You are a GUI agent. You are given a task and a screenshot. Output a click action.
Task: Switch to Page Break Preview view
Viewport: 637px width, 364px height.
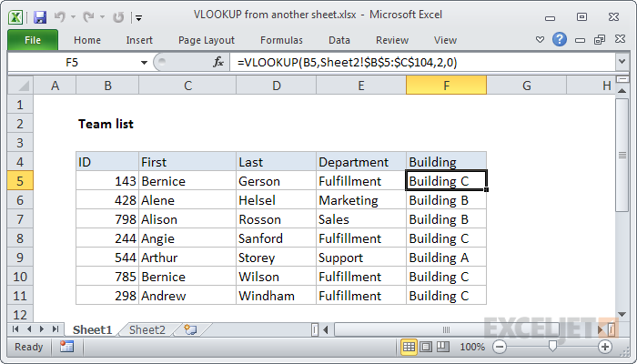(x=445, y=347)
